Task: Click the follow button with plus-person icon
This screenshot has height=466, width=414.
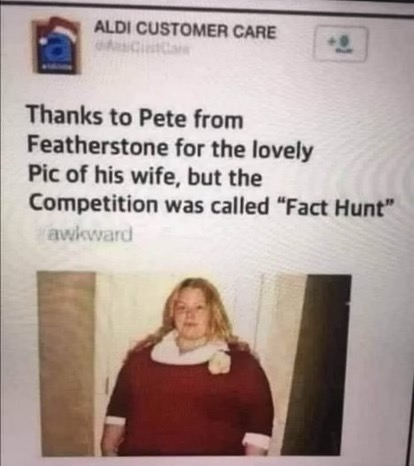Action: [340, 43]
